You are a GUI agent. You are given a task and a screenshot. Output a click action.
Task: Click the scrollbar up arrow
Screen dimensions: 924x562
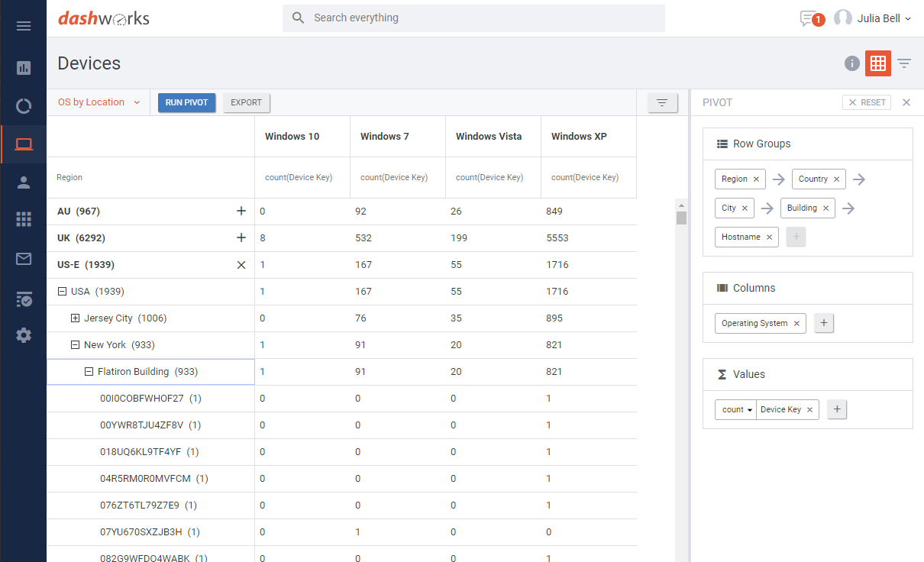(681, 205)
